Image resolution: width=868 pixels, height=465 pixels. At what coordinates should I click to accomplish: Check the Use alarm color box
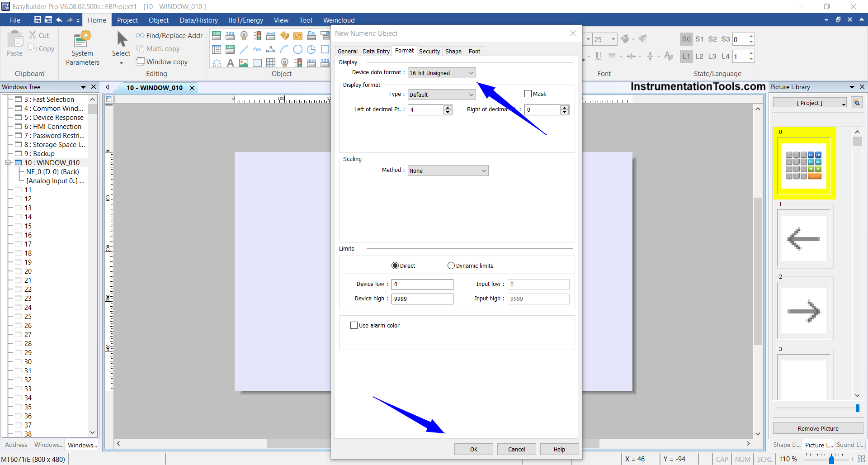point(354,326)
